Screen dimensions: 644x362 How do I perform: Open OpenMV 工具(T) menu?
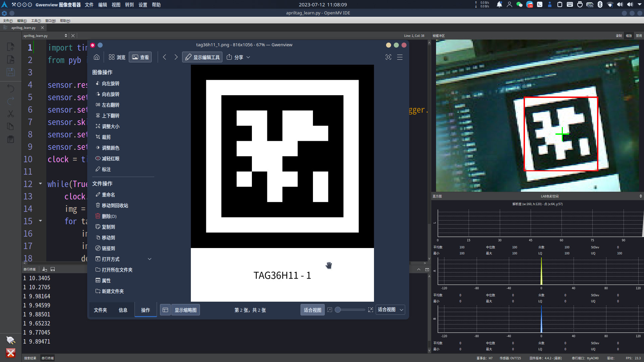(x=36, y=21)
